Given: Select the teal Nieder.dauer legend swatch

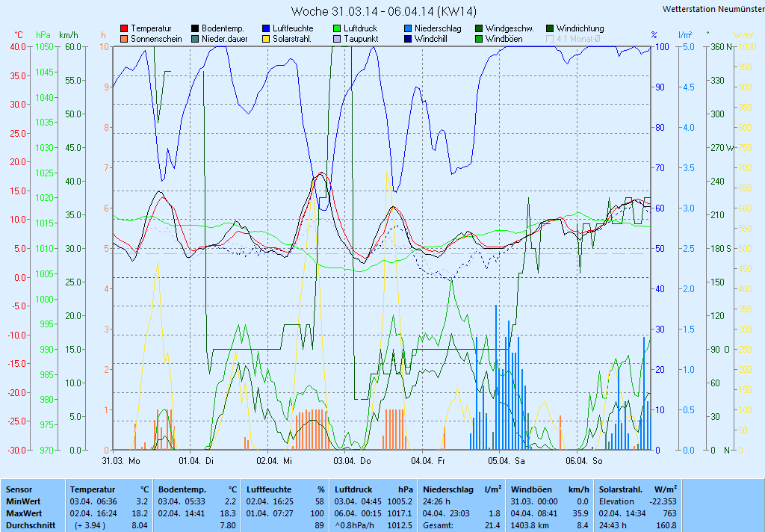Looking at the screenshot, I should [x=195, y=39].
